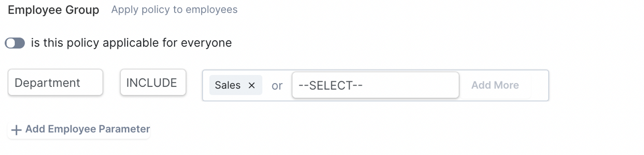Choose another department from --SELECT--
This screenshot has height=155, width=644.
(x=375, y=85)
